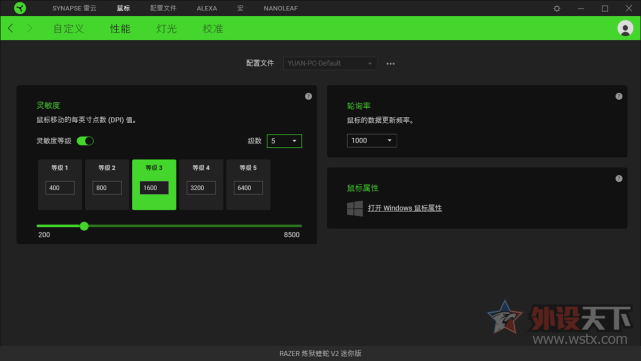Click the 8500 maximum DPI label
The height and width of the screenshot is (361, 641).
(x=291, y=235)
